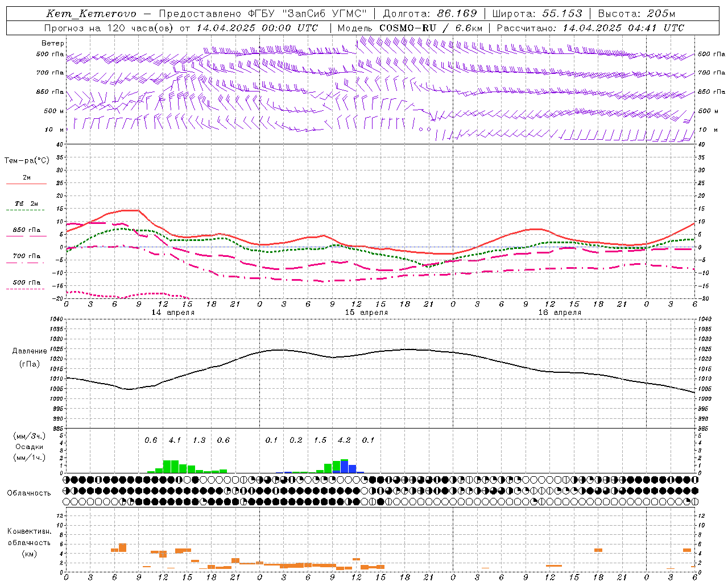Click the Высота: 205м value

coord(636,14)
